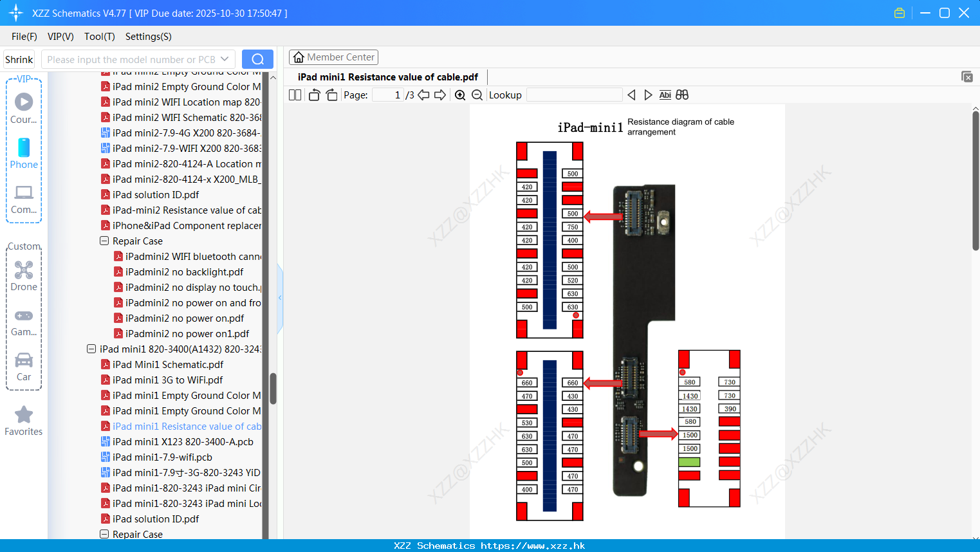Image resolution: width=980 pixels, height=552 pixels.
Task: Open iPadmini2 no display no touch file
Action: [x=187, y=288]
